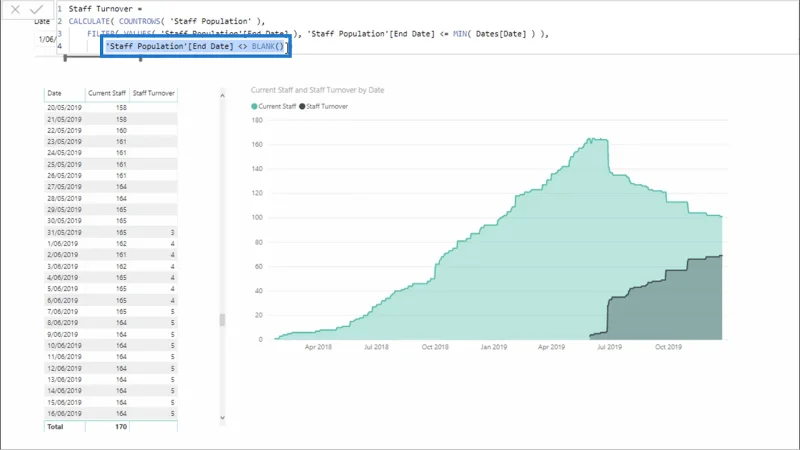Click the Oct 2018 axis label
Screen dimensions: 800x450
click(435, 347)
